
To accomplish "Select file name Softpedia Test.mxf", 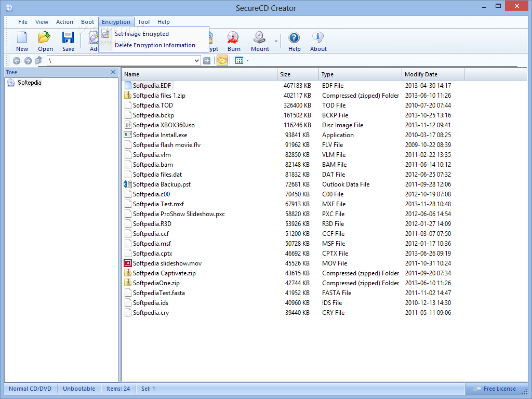I will point(158,204).
